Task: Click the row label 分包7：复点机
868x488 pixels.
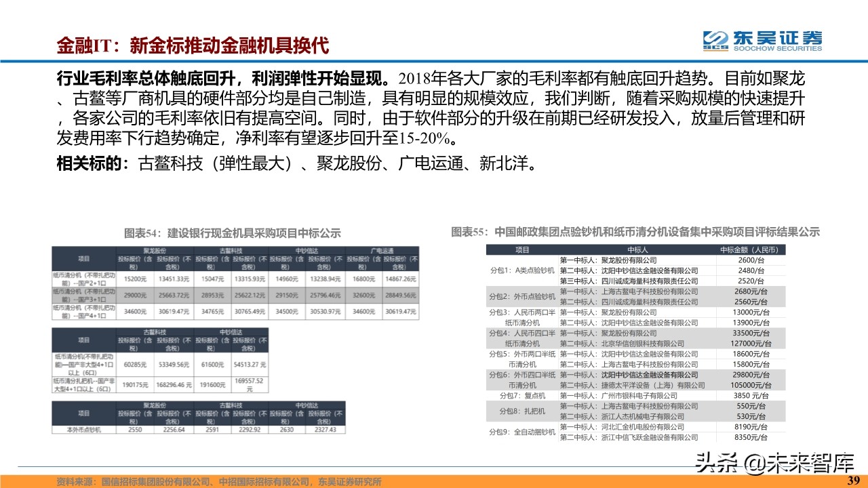Action: (522, 395)
